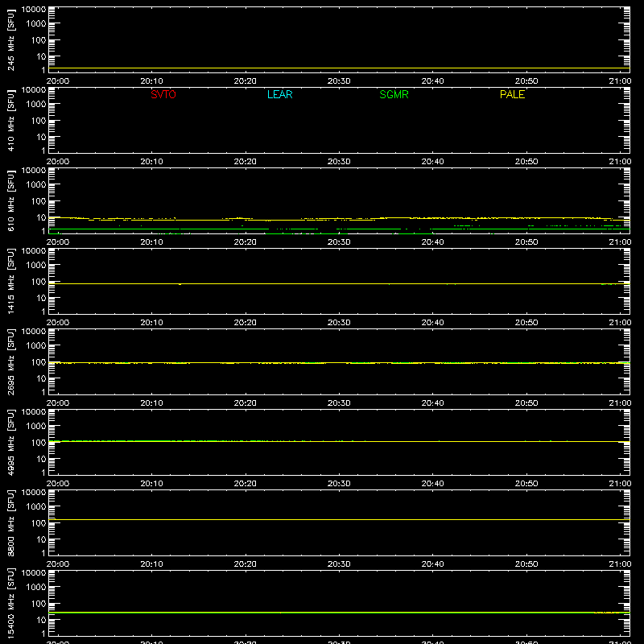Click 20:10 time label below 410 MHz panel
The width and height of the screenshot is (644, 644).
[x=151, y=162]
